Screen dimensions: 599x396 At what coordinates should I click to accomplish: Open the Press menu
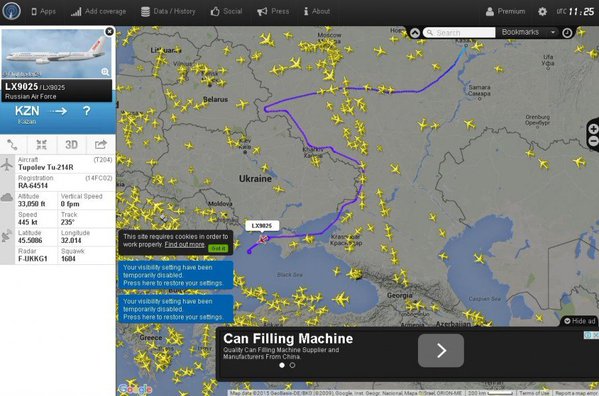[x=273, y=11]
